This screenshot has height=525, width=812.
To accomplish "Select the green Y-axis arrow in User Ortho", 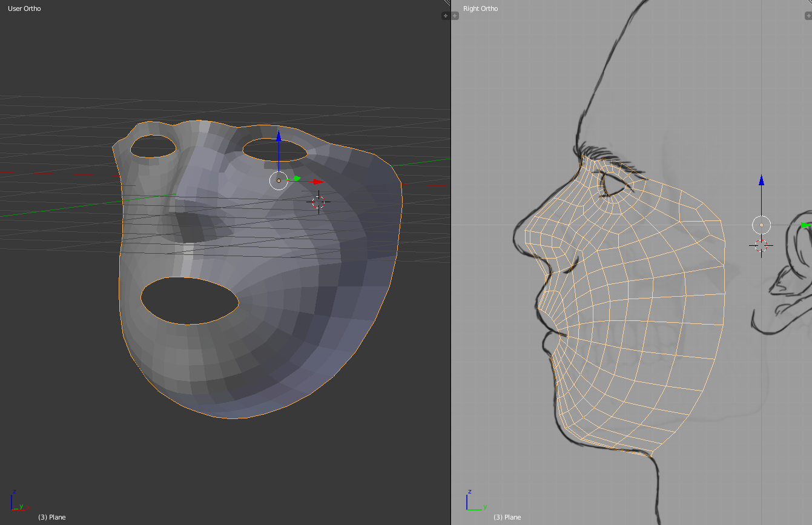I will tap(297, 179).
